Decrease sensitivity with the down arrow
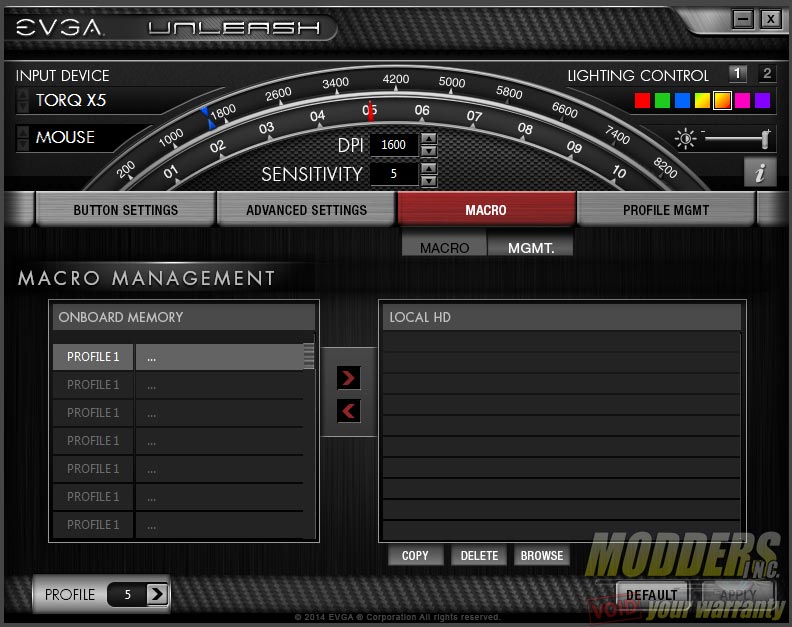This screenshot has width=792, height=627. [429, 180]
